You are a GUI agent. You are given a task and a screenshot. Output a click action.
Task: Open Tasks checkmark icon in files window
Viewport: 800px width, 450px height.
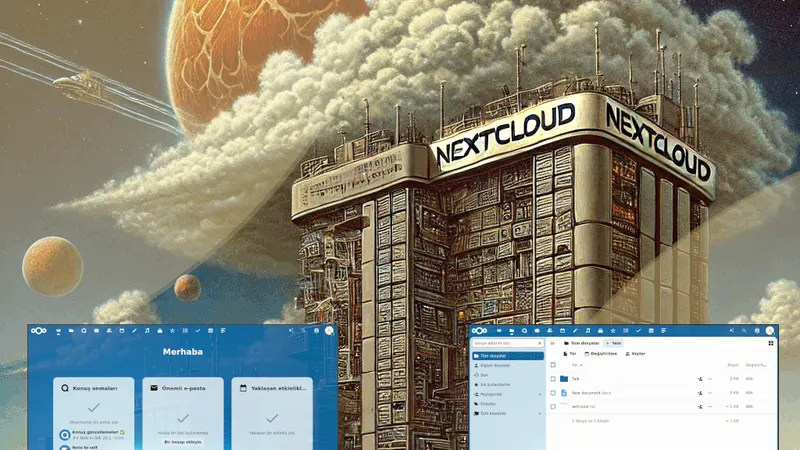pyautogui.click(x=638, y=331)
